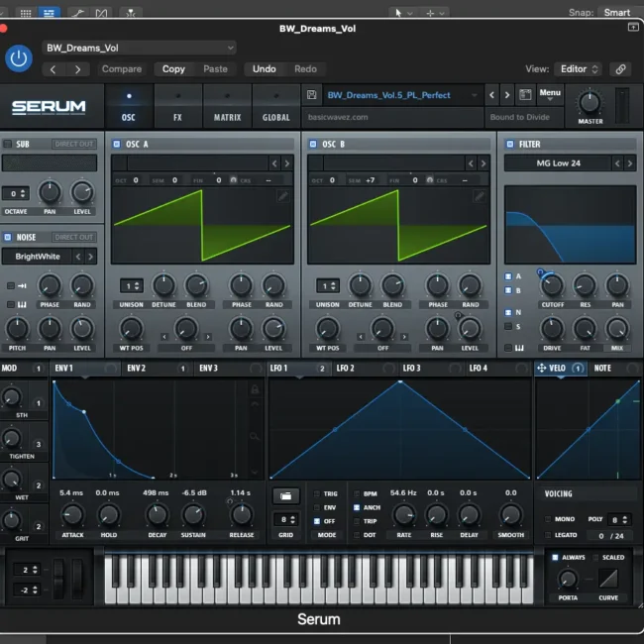The width and height of the screenshot is (644, 644).
Task: Click the portamento curve shape icon
Action: 607,578
